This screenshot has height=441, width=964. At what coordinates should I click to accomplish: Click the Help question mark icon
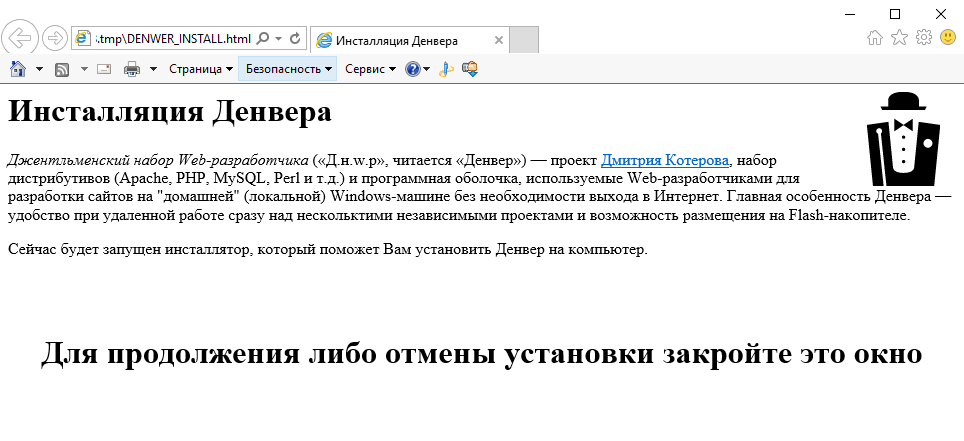pyautogui.click(x=412, y=70)
